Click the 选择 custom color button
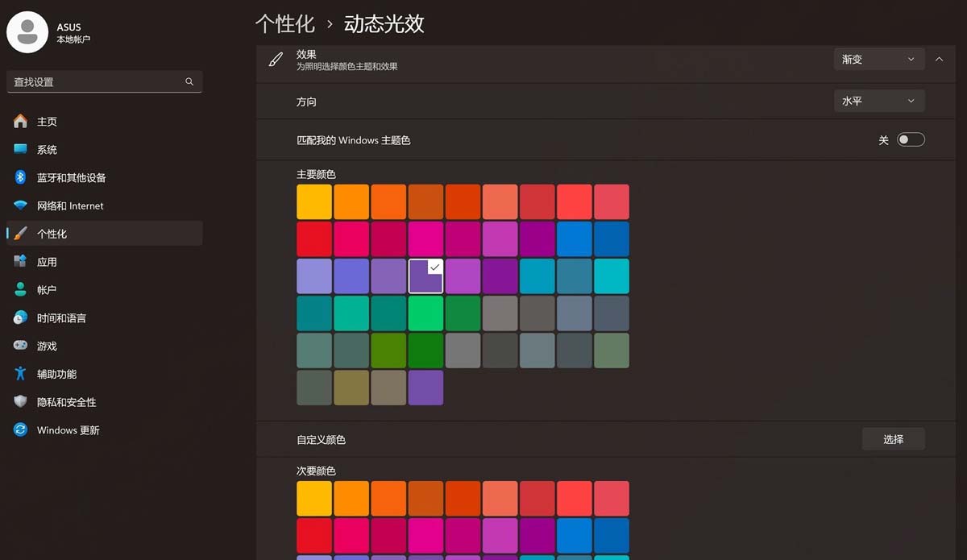This screenshot has height=560, width=967. [x=893, y=439]
